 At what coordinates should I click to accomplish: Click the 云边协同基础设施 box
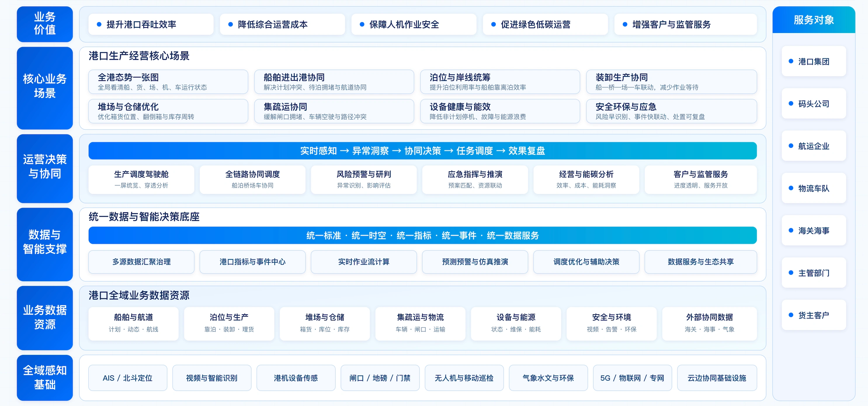[x=717, y=378]
